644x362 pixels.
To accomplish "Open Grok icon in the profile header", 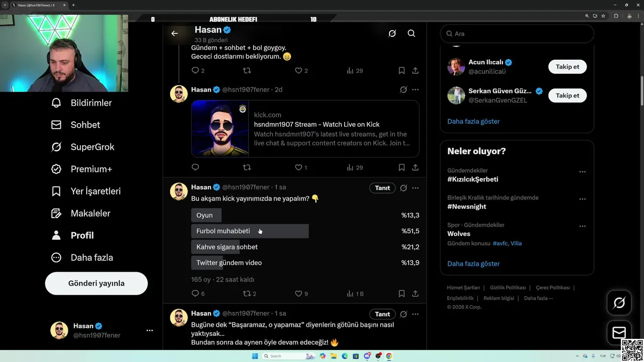I will (392, 34).
